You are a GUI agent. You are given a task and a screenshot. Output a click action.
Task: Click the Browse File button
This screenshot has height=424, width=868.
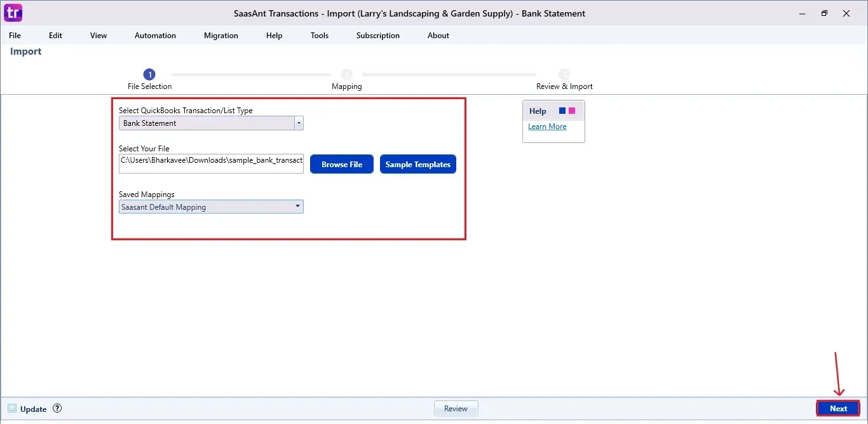coord(341,164)
